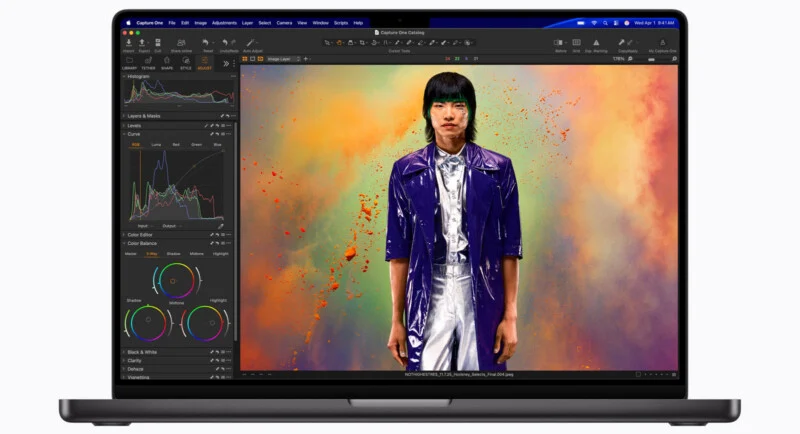Select the Tether tool tab icon
Image resolution: width=800 pixels, height=434 pixels.
(x=148, y=61)
